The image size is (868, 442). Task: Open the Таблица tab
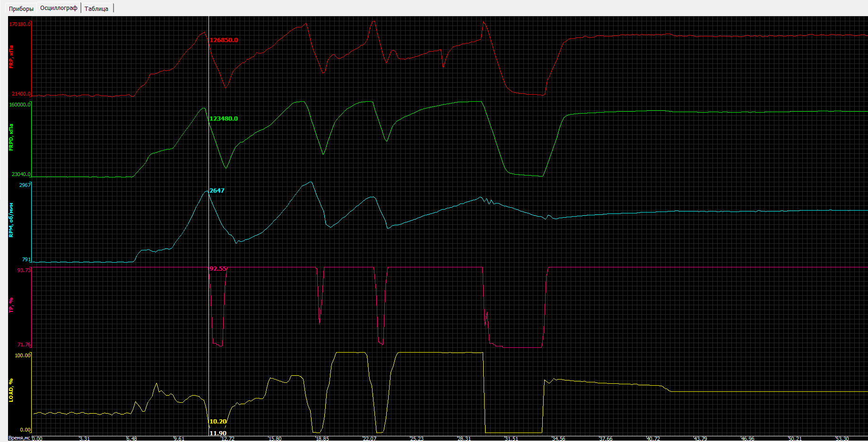tap(96, 9)
